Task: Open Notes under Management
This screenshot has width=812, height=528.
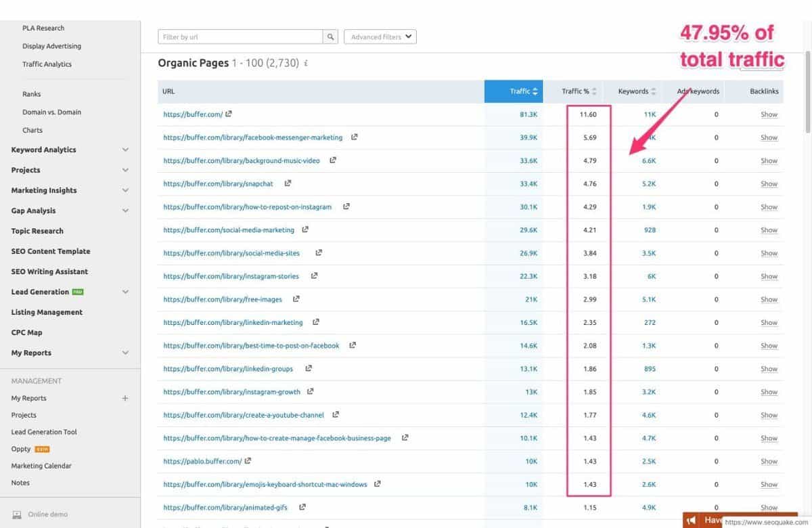Action: pos(20,483)
